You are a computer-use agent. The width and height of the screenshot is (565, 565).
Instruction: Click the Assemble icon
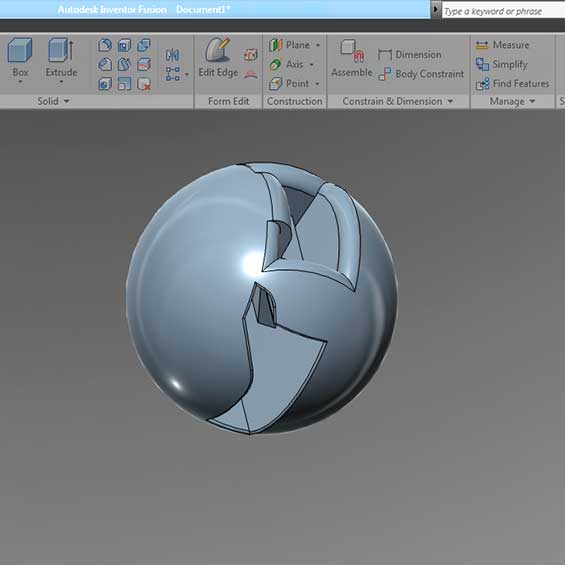tap(352, 58)
